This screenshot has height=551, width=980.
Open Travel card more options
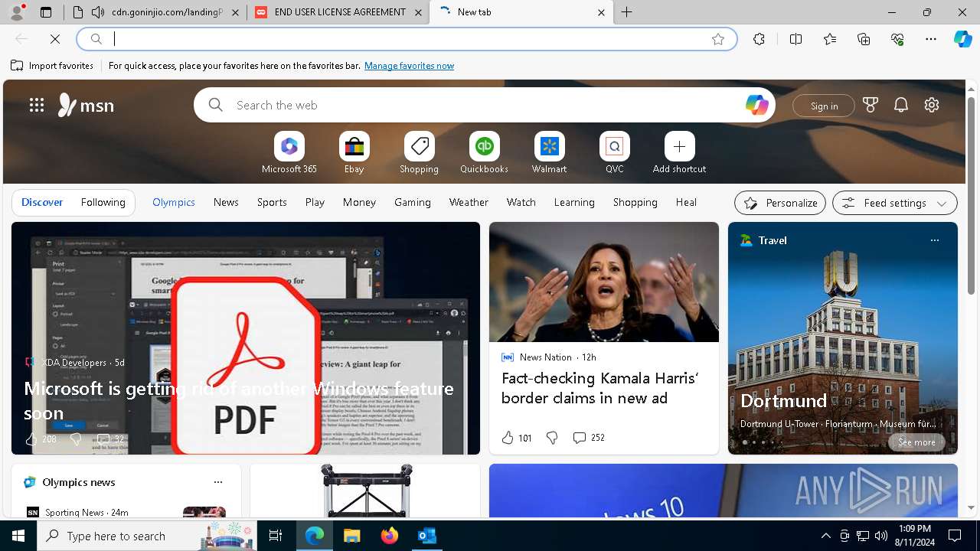[x=934, y=240]
